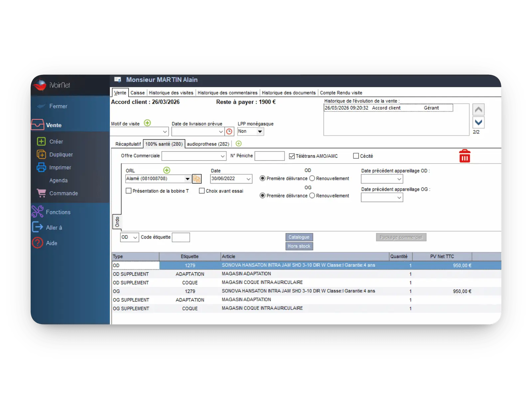Click the Créer plus icon in sidebar
The width and height of the screenshot is (532, 399).
(41, 141)
